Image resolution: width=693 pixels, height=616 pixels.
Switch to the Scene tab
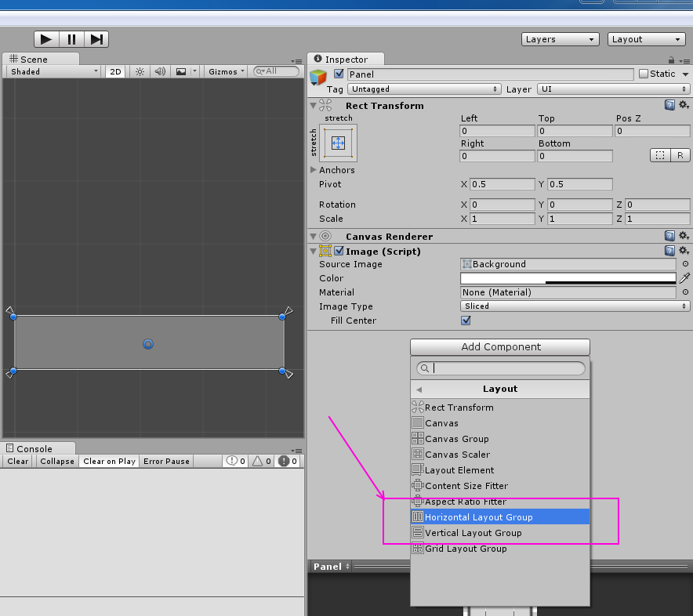[x=41, y=60]
